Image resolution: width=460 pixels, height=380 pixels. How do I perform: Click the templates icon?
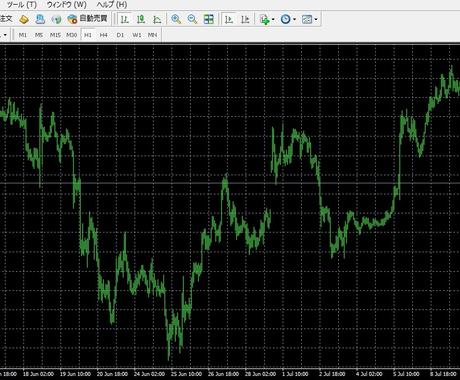click(307, 19)
